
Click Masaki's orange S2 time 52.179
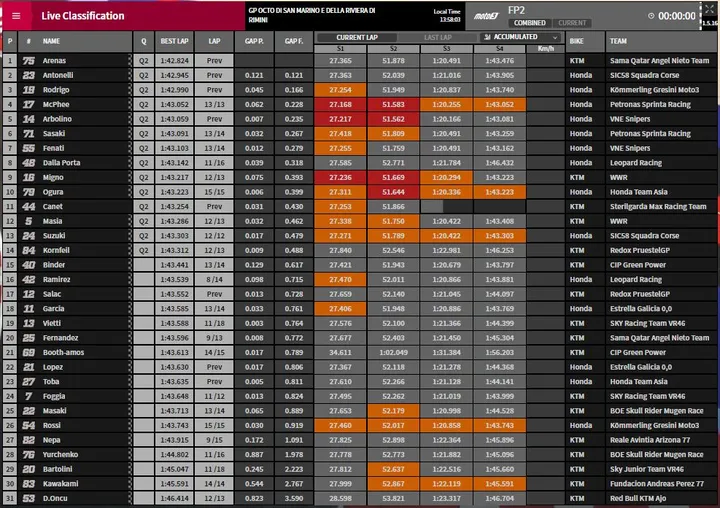coord(394,411)
